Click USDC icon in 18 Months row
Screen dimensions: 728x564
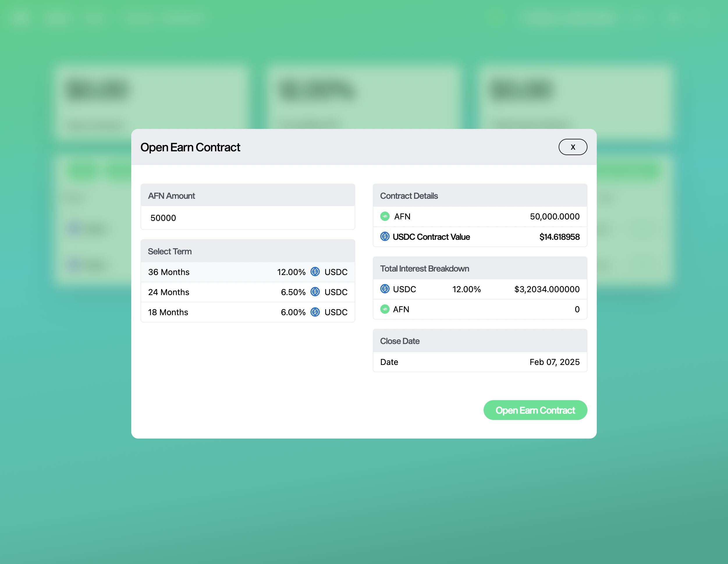click(x=315, y=312)
